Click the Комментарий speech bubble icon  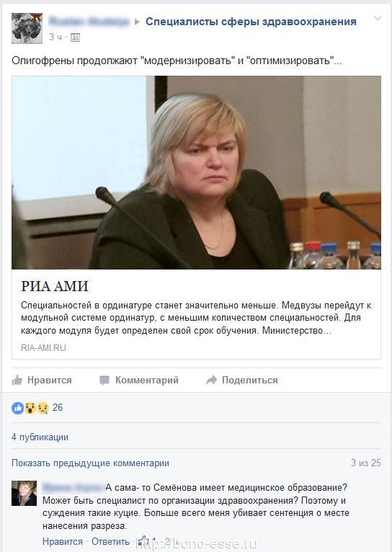point(104,380)
